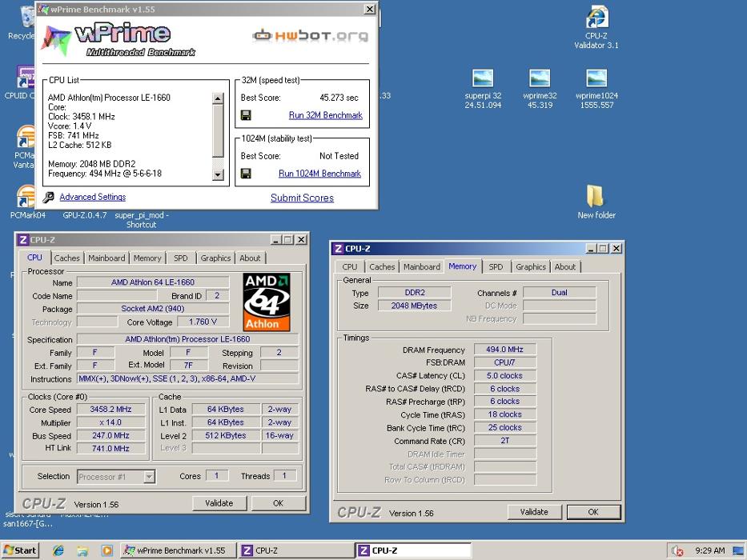This screenshot has width=747, height=560.
Task: Open Caches tab in right CPU-Z window
Action: (382, 267)
